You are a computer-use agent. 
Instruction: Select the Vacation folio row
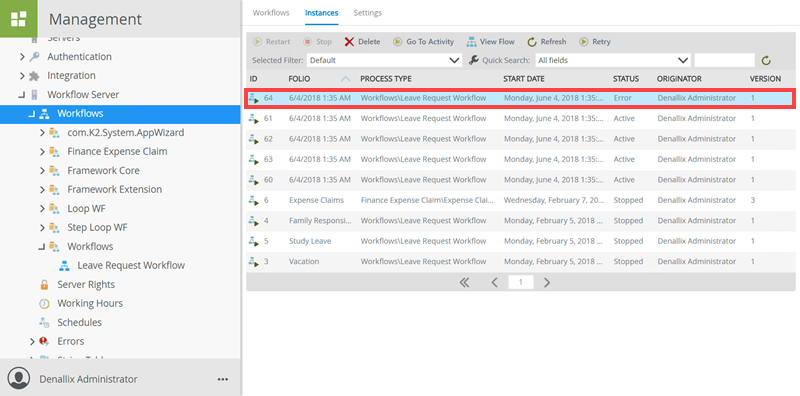(520, 261)
